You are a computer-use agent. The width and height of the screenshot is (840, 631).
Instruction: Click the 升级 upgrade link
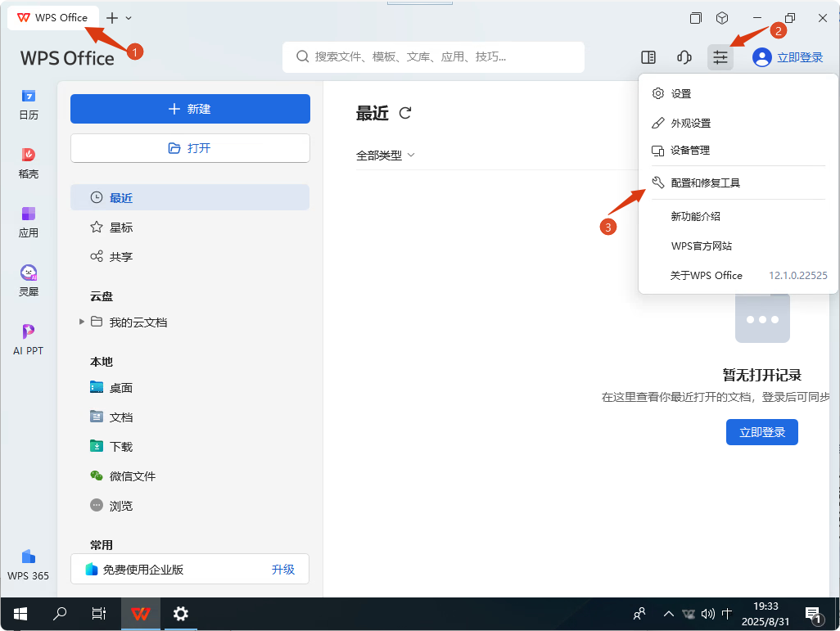coord(282,570)
